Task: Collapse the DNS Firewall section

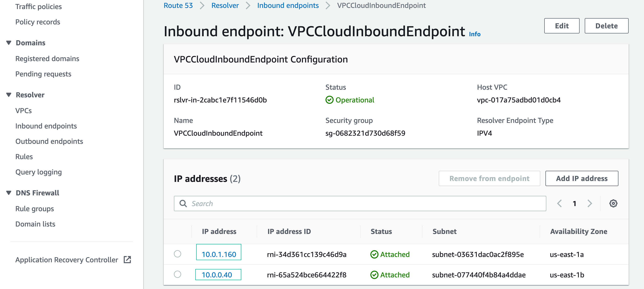Action: (x=9, y=192)
